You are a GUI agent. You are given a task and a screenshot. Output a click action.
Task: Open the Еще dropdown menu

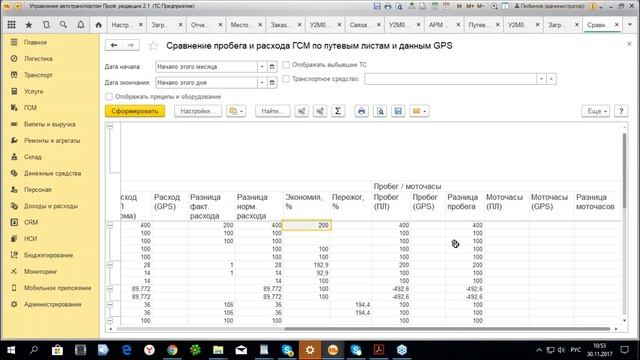[x=596, y=111]
